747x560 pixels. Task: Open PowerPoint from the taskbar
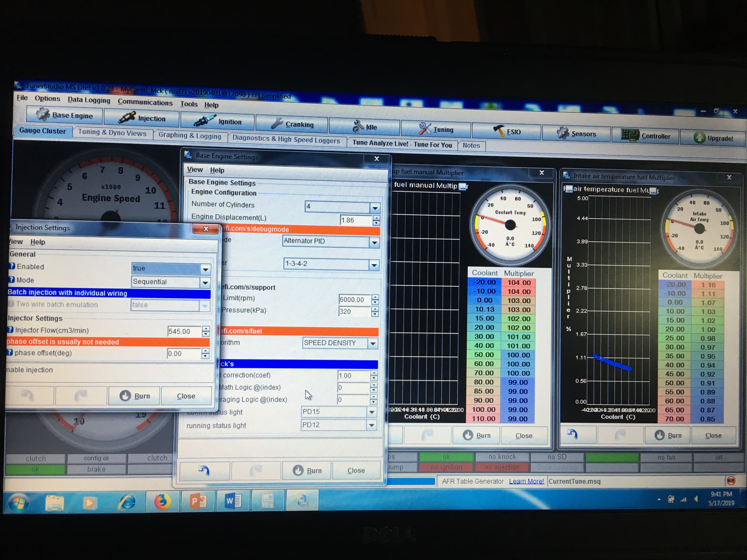coord(199,501)
